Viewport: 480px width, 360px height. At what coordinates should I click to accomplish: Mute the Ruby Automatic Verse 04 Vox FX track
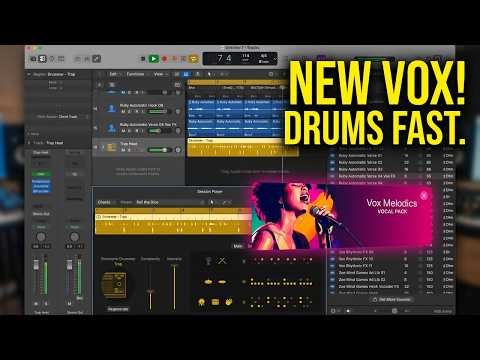coord(123,131)
